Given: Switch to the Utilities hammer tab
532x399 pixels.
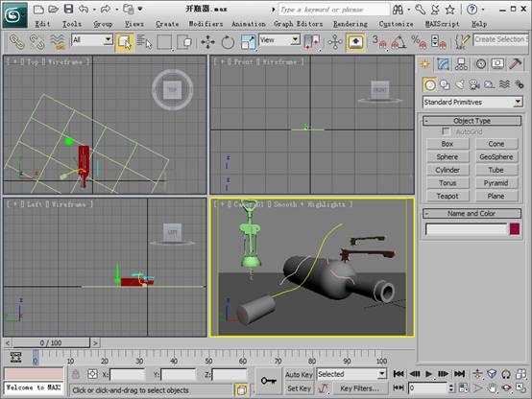Looking at the screenshot, I should [516, 63].
